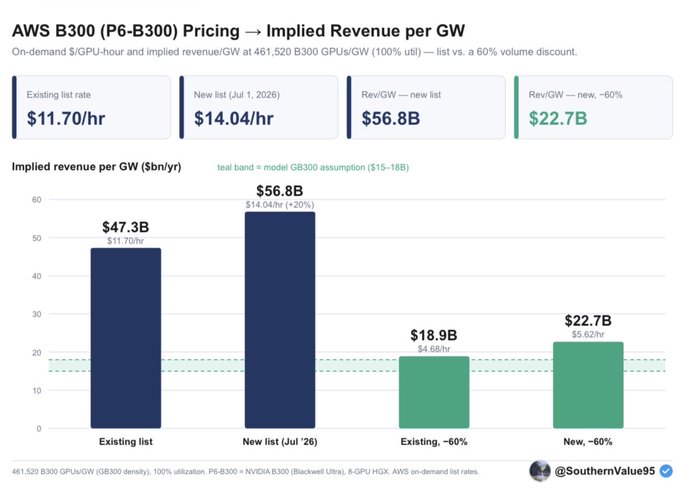Select the Rev/GW — new, −60% card
Screen dimensions: 680x489
click(594, 107)
